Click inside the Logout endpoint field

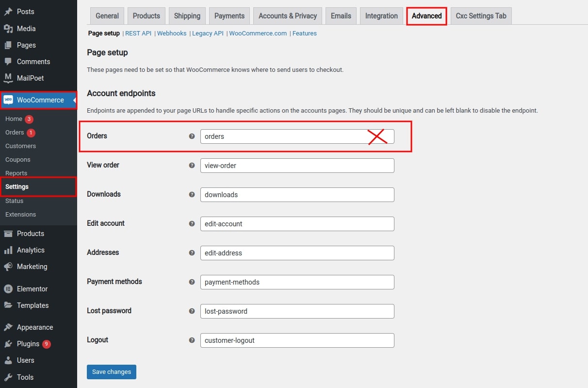coord(297,340)
